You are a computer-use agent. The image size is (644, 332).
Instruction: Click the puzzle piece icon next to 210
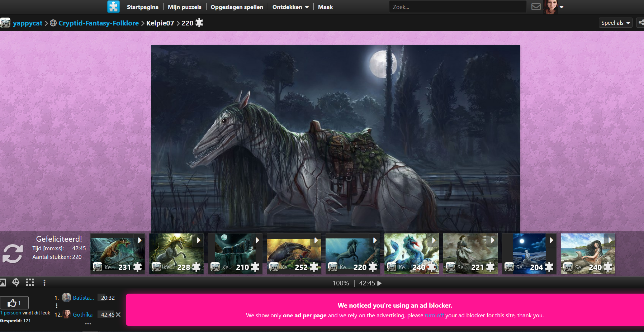tap(255, 267)
